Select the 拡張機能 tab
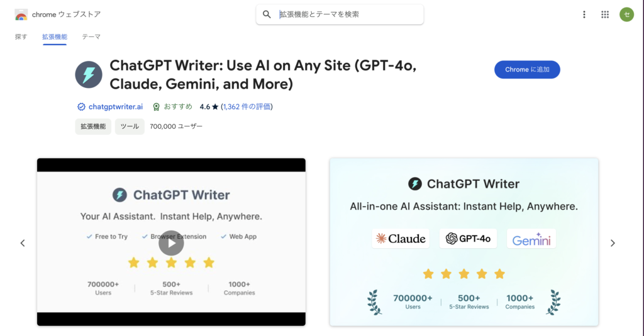The width and height of the screenshot is (644, 336). pos(55,37)
